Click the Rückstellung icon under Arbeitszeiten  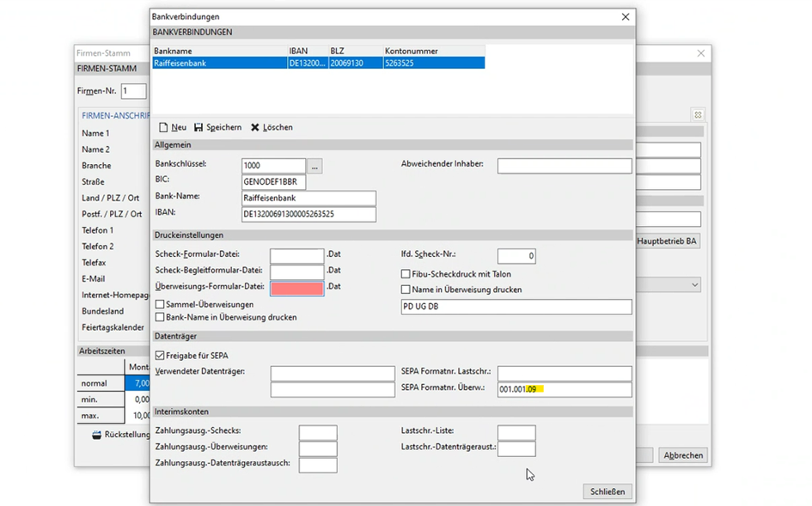[97, 435]
